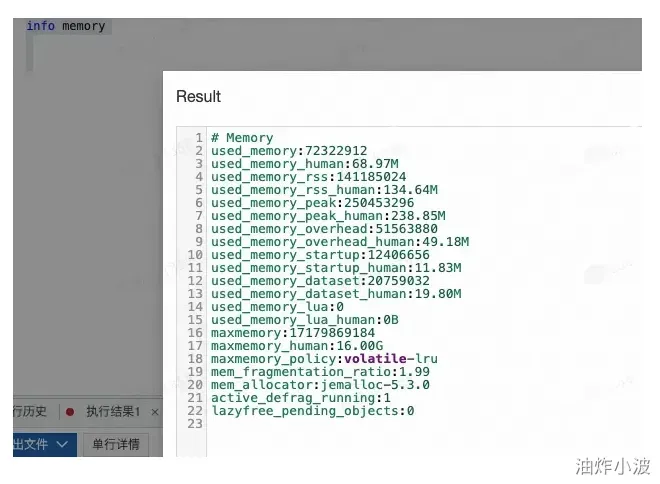
Task: Click mem_fragmentation_ratio:1.99 line
Action: pyautogui.click(x=320, y=372)
